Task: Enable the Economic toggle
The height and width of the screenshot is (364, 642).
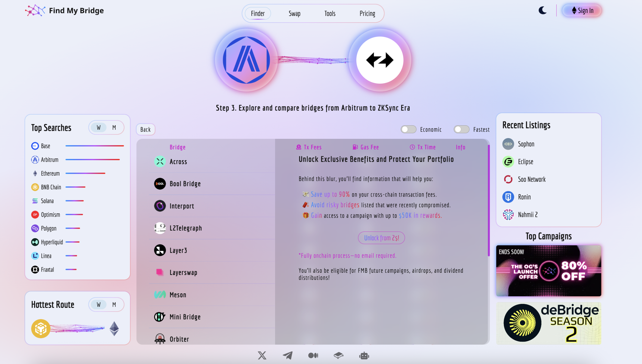Action: click(x=408, y=129)
